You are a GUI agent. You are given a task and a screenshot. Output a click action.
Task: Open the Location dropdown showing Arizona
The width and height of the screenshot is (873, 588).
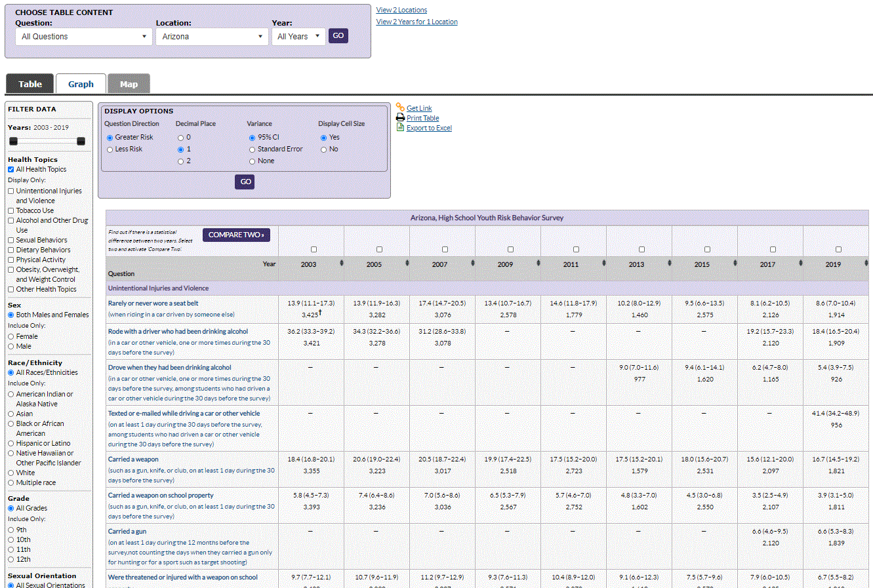[x=212, y=37]
